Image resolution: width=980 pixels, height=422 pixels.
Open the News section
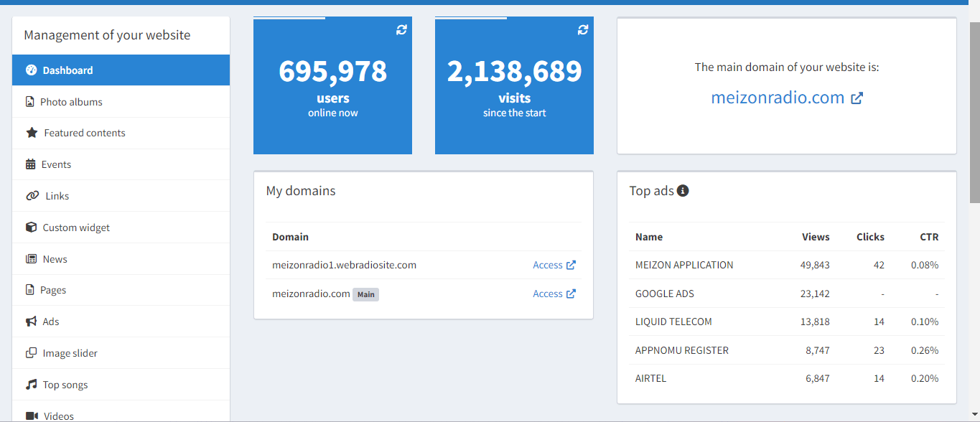coord(55,259)
